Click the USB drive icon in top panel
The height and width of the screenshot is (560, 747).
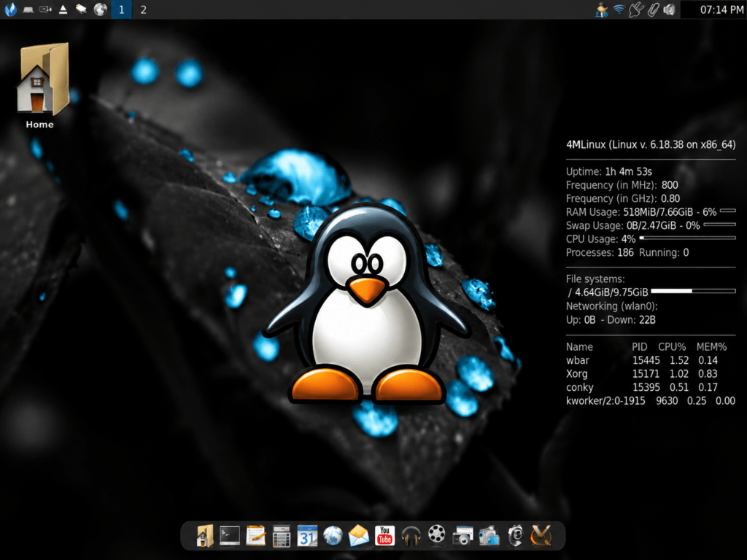pos(82,9)
